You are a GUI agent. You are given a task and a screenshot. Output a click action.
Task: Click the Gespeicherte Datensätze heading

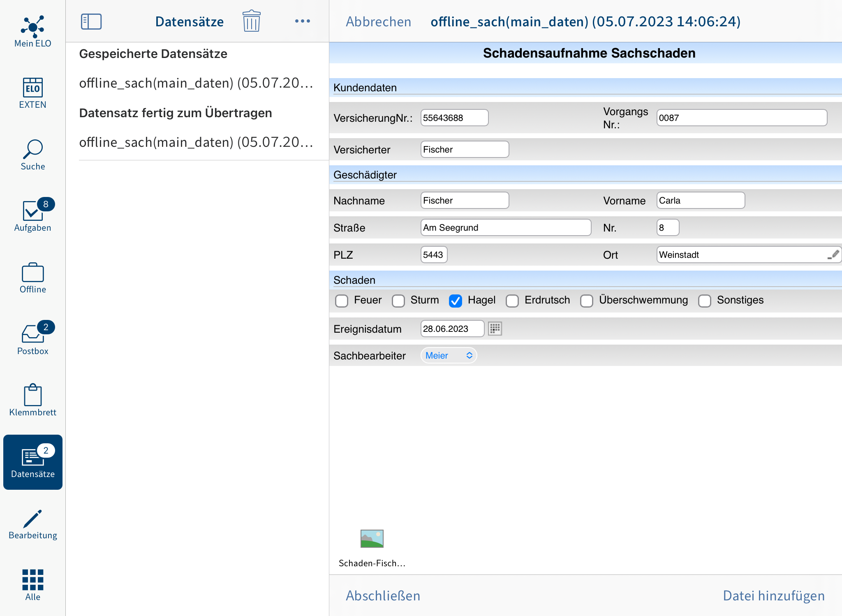(x=153, y=54)
